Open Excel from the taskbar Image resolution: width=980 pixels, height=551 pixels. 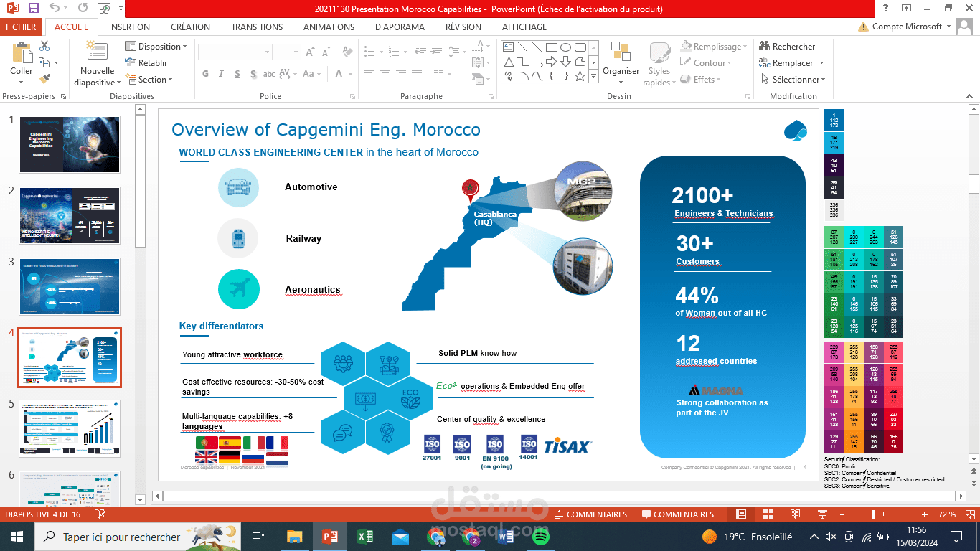(x=364, y=537)
